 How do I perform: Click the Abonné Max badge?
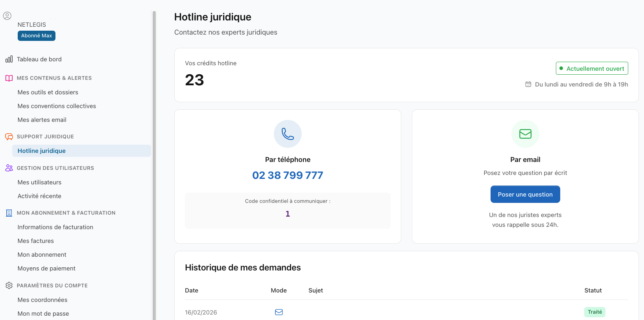pos(37,36)
